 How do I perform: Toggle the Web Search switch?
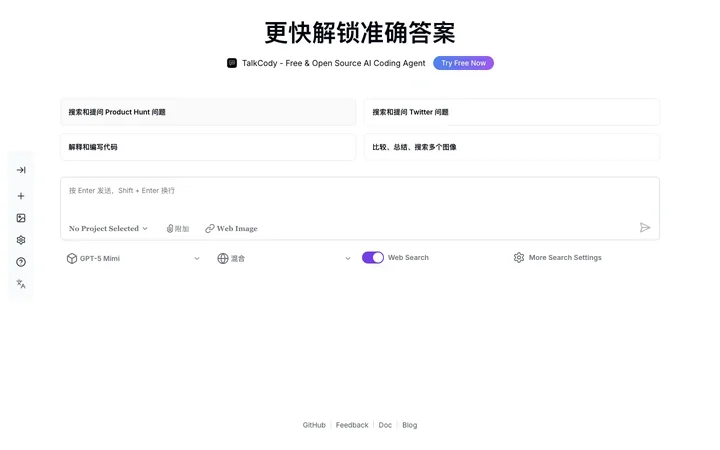coord(373,258)
